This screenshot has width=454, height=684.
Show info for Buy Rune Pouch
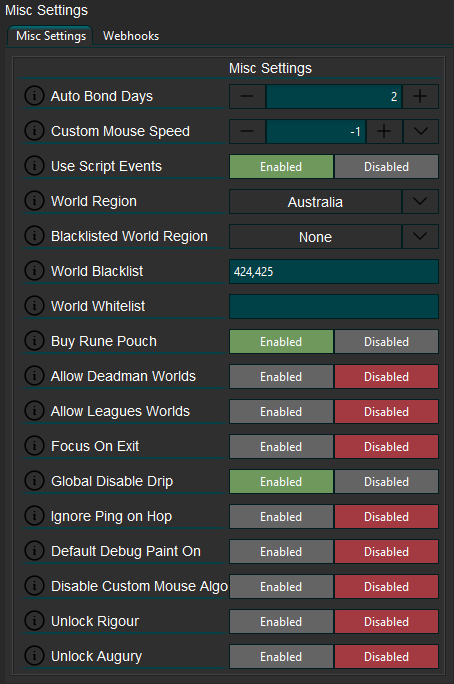point(34,341)
